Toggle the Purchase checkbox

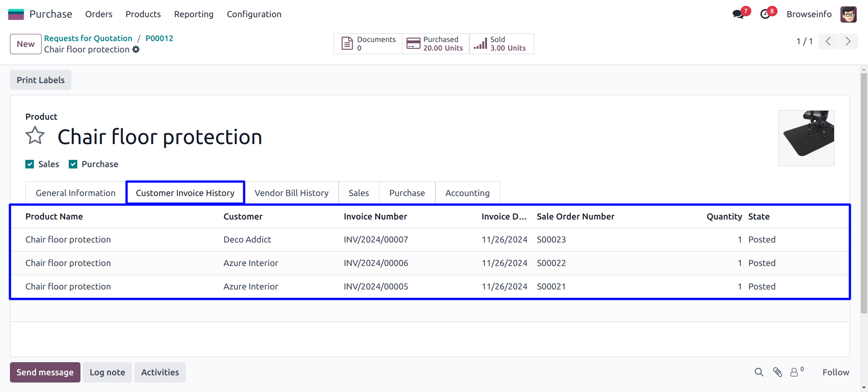tap(73, 164)
